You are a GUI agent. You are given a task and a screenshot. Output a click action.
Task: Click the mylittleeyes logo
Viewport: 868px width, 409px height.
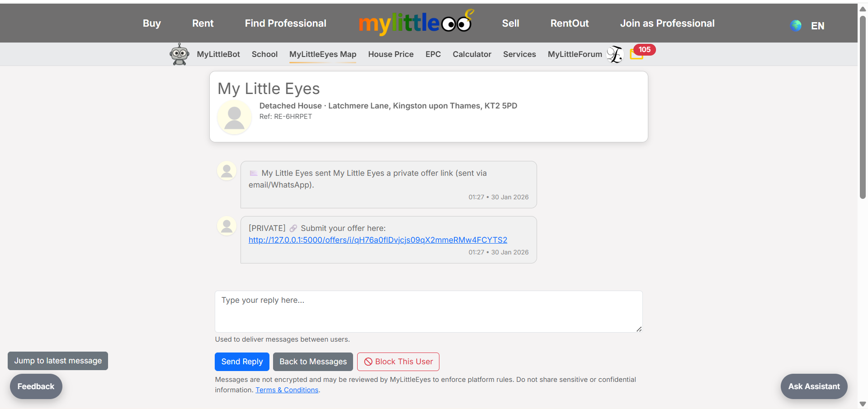[415, 23]
